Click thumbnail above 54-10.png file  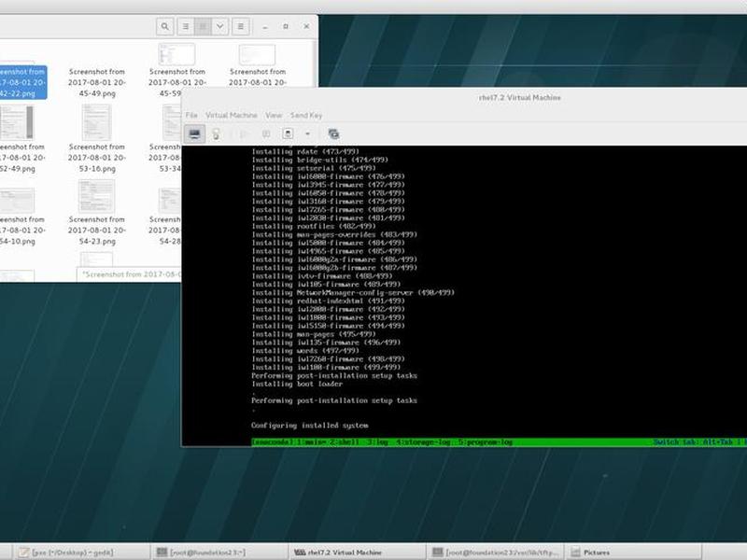pyautogui.click(x=17, y=200)
